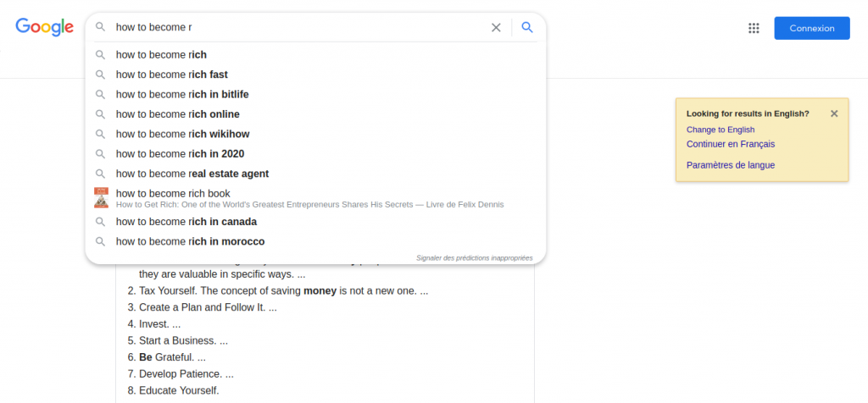868x403 pixels.
Task: Click the magnifier icon inside search field
Action: click(100, 27)
